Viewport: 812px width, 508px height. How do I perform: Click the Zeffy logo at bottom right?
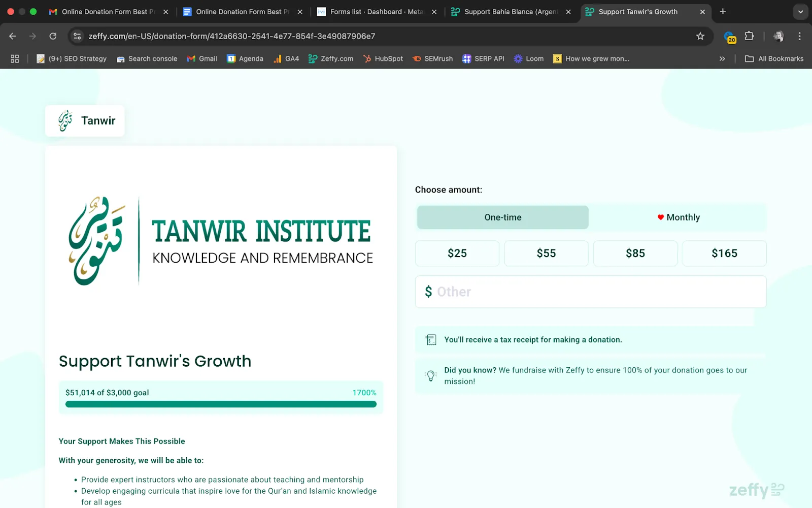pos(757,490)
